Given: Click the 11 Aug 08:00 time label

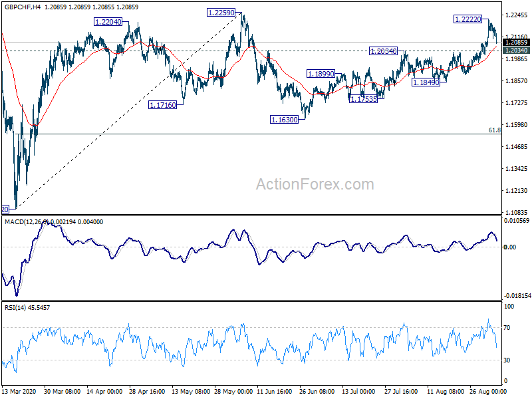Looking at the screenshot, I should click(445, 391).
